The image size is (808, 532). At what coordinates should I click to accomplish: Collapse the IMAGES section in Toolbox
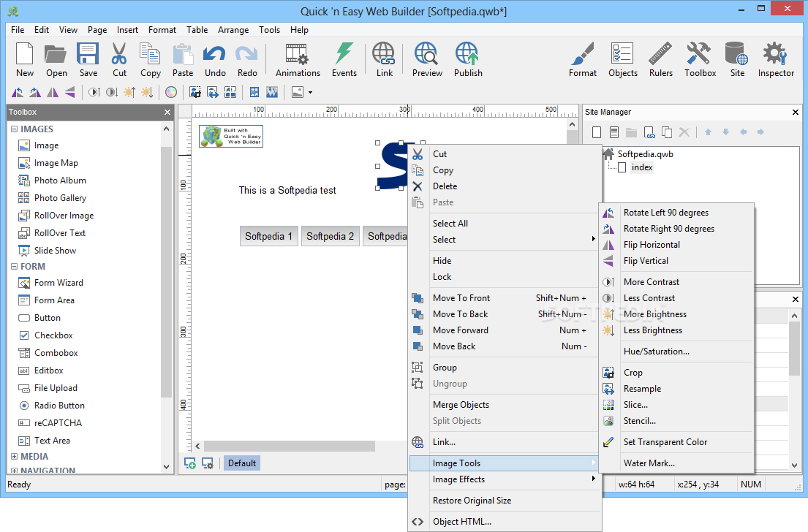tap(14, 129)
